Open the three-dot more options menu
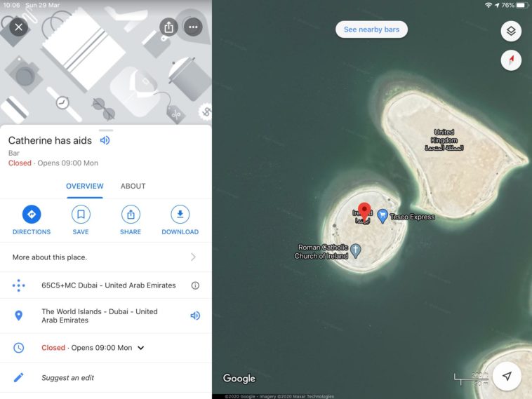Screen dimensions: 532x399 (193, 27)
